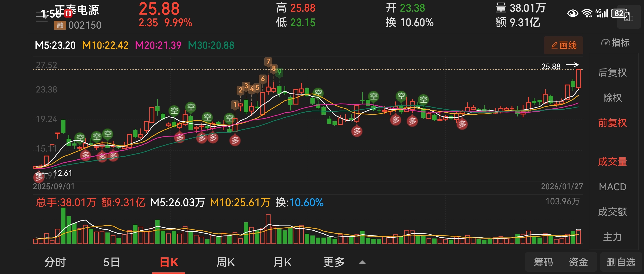This screenshot has width=644, height=274.
Task: Select 除权 price adjustment mode
Action: point(612,98)
